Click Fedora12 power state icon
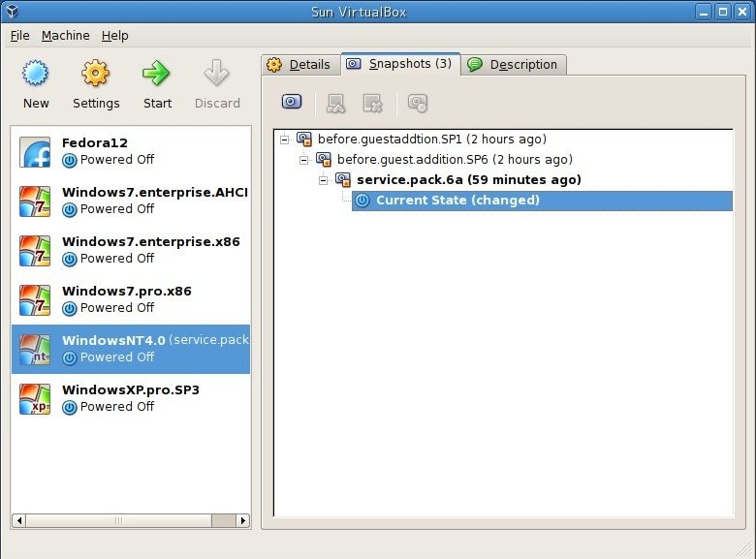The height and width of the screenshot is (559, 756). [x=70, y=161]
